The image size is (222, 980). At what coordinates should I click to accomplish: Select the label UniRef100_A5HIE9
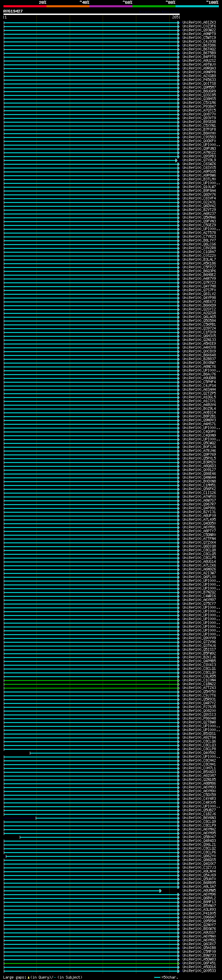pos(199,343)
